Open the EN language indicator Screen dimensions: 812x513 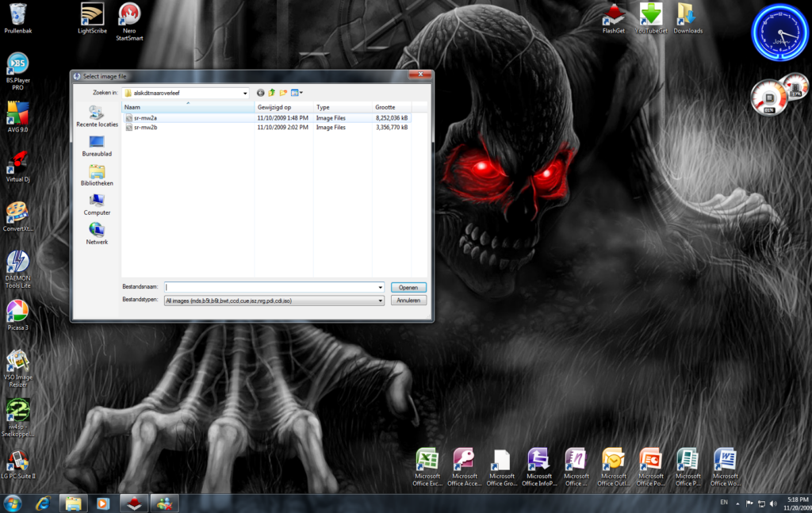point(724,503)
